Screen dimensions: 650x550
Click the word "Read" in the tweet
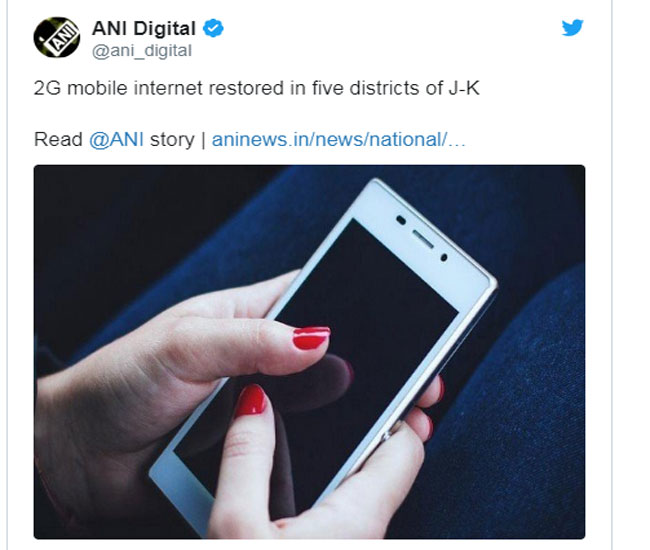(58, 139)
